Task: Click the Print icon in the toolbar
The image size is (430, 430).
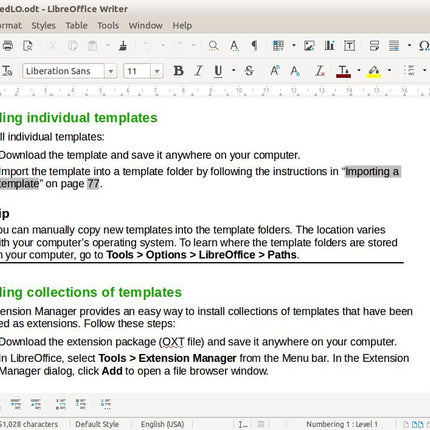Action: pyautogui.click(x=7, y=45)
